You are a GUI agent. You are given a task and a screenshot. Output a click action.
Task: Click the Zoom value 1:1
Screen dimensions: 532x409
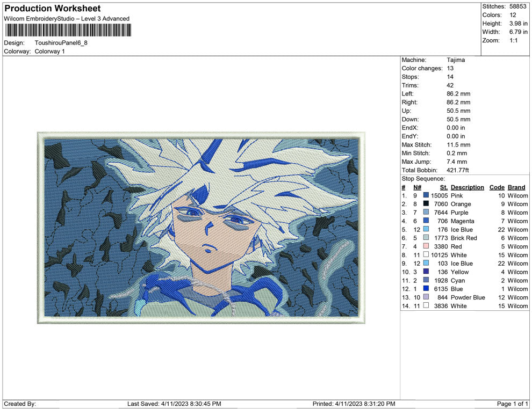click(513, 40)
